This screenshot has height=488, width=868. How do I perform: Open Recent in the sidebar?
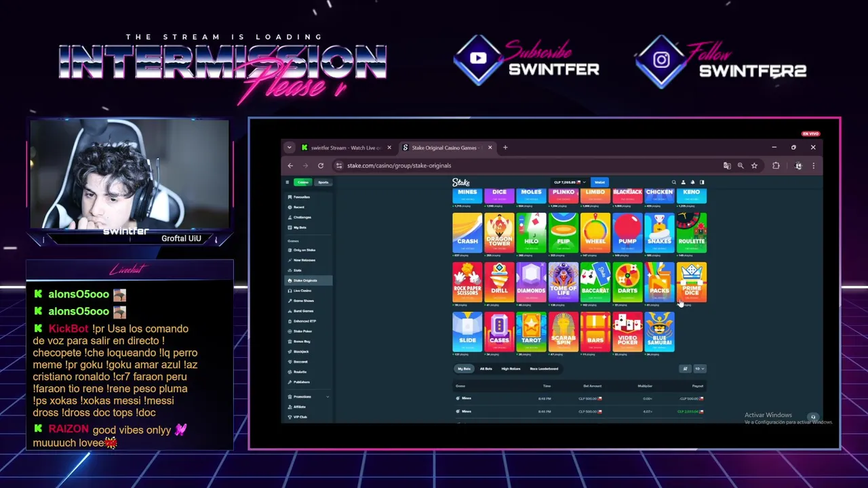pos(298,207)
